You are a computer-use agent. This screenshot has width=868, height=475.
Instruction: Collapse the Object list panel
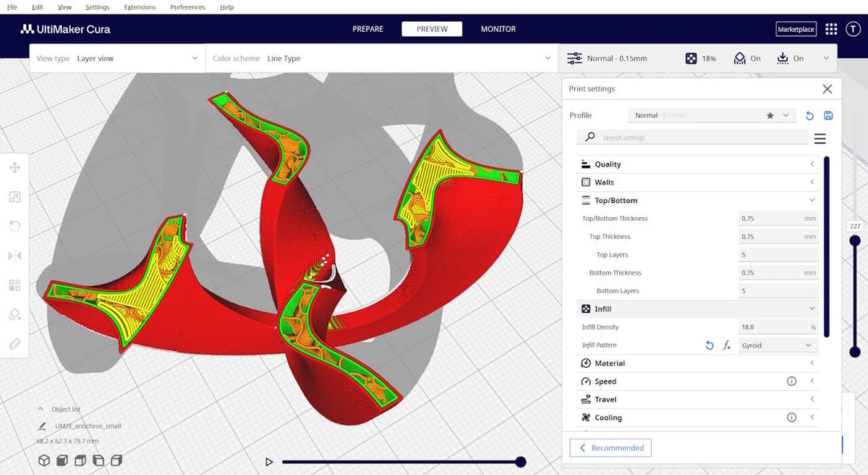41,409
